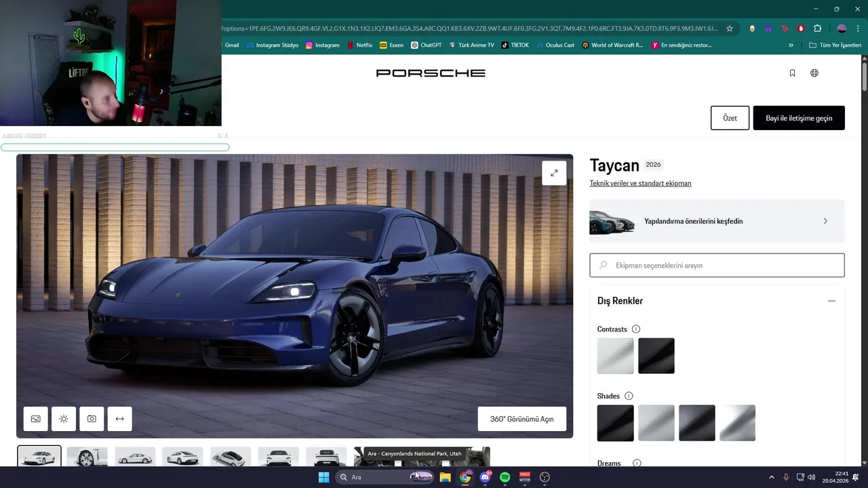
Task: Click Ekipman seçeneklerini arayın search field
Action: 717,266
